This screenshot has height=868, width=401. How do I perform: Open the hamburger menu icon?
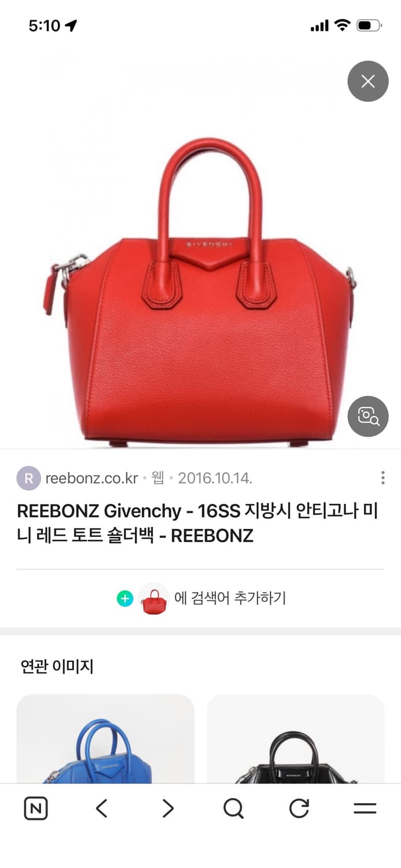(365, 808)
